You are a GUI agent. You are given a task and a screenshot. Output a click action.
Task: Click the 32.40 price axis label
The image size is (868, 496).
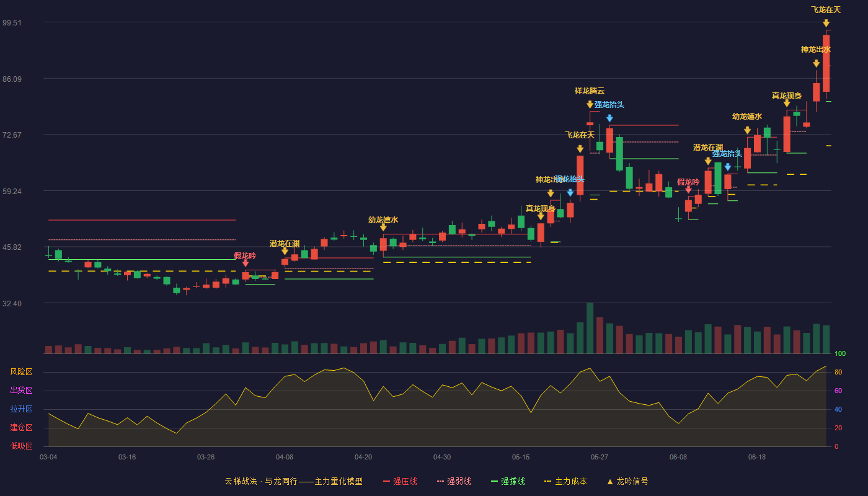click(x=12, y=303)
